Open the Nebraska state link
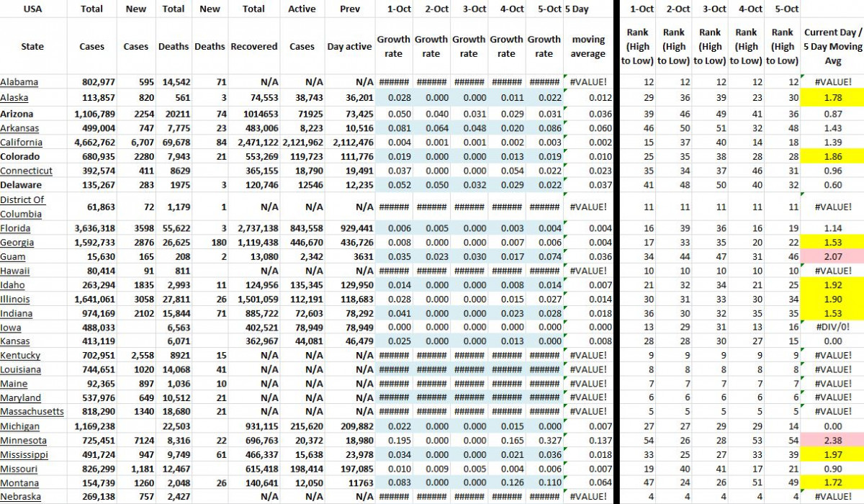864x504 pixels. point(20,496)
